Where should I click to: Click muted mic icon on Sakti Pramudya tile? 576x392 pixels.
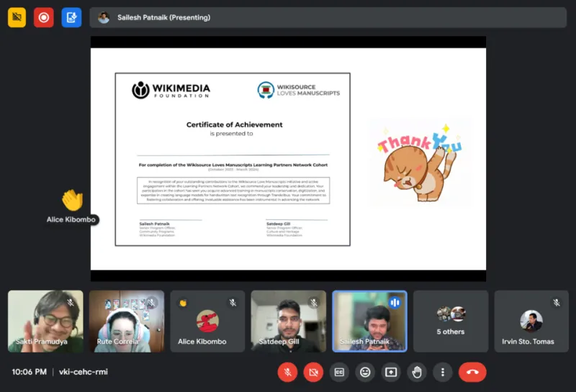click(x=71, y=302)
